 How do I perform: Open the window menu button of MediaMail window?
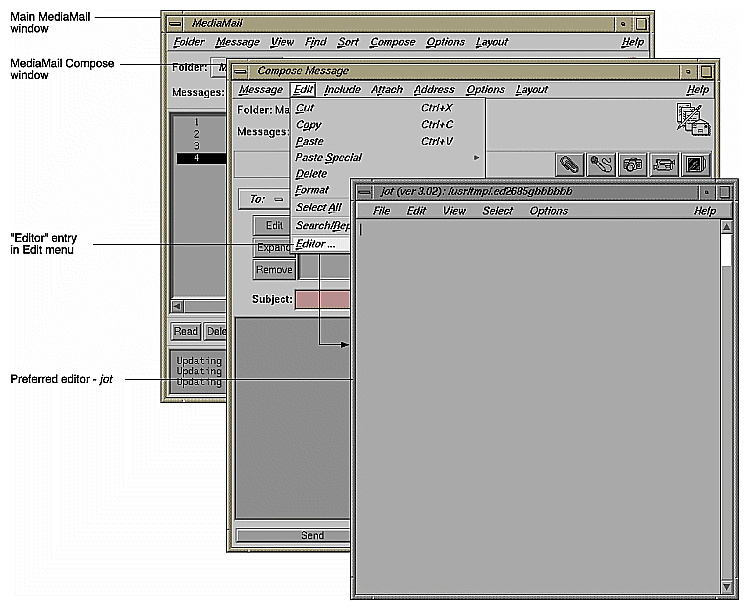(175, 23)
